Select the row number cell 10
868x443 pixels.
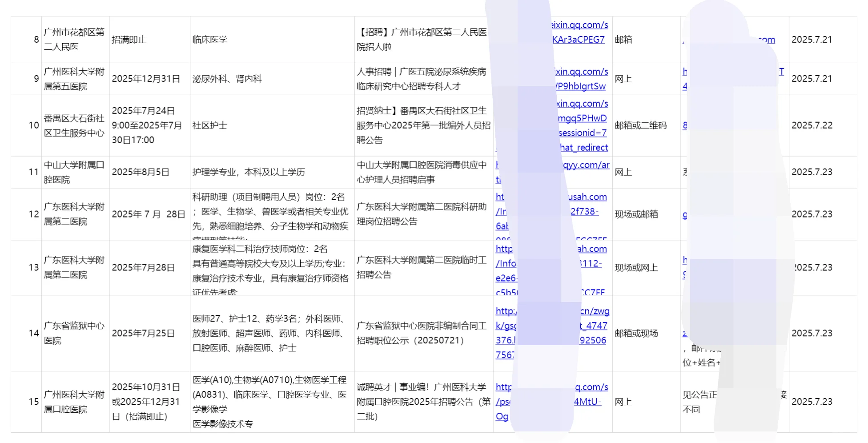click(26, 125)
